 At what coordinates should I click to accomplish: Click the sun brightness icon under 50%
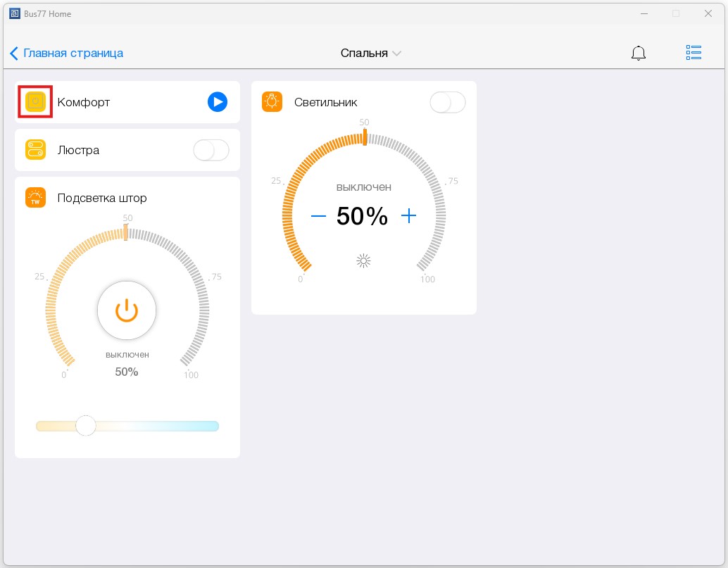point(363,261)
